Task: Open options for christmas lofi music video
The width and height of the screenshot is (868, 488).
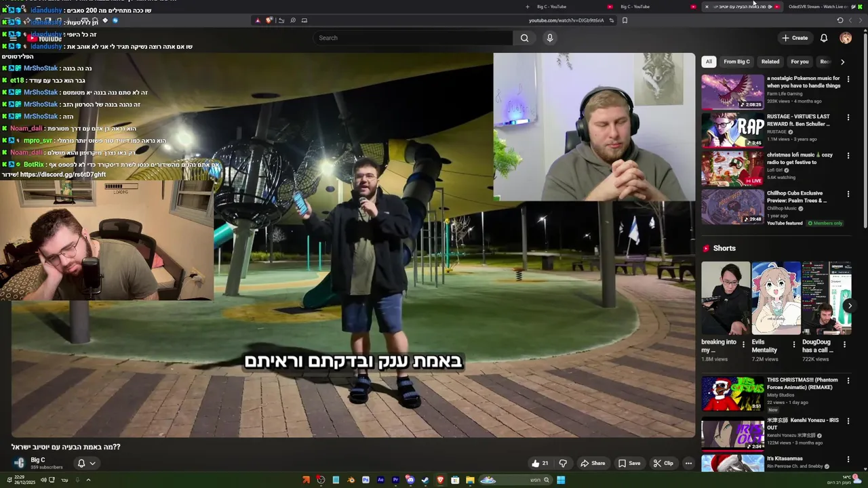Action: pyautogui.click(x=848, y=155)
